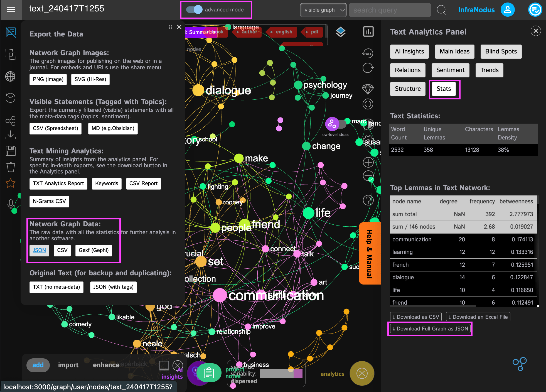
Task: Export the network graph as JSON
Action: (39, 250)
